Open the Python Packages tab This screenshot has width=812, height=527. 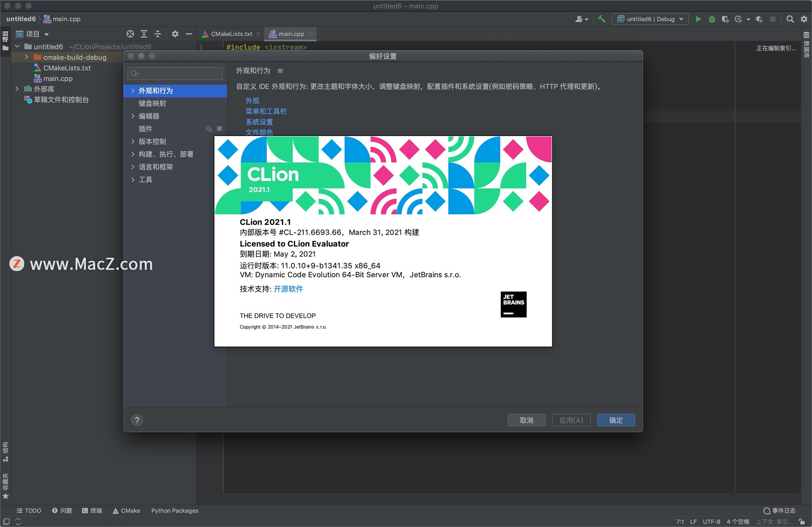[x=175, y=511]
